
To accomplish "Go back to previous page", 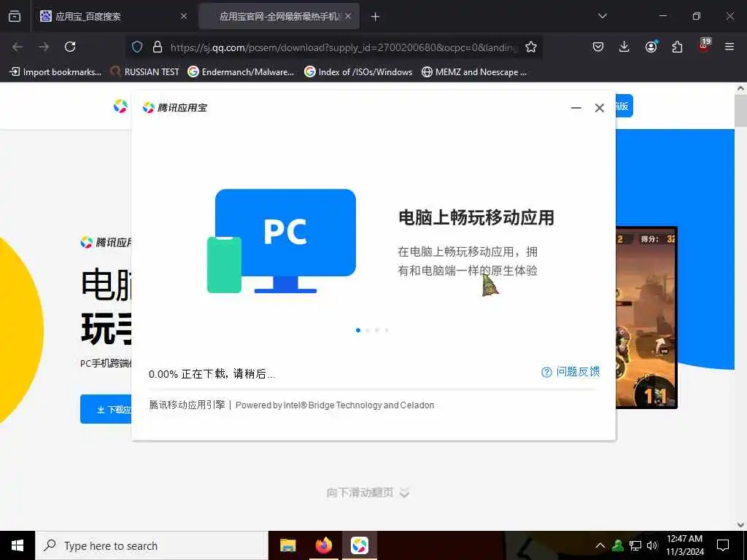I will 18,47.
